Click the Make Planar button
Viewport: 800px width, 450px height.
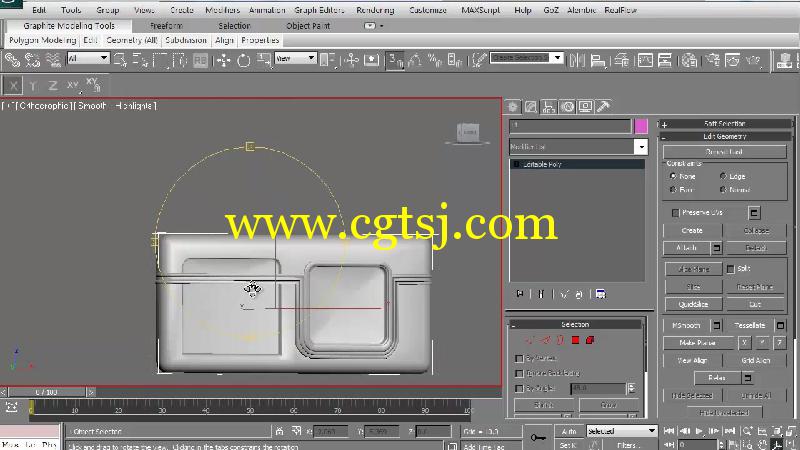coord(697,343)
